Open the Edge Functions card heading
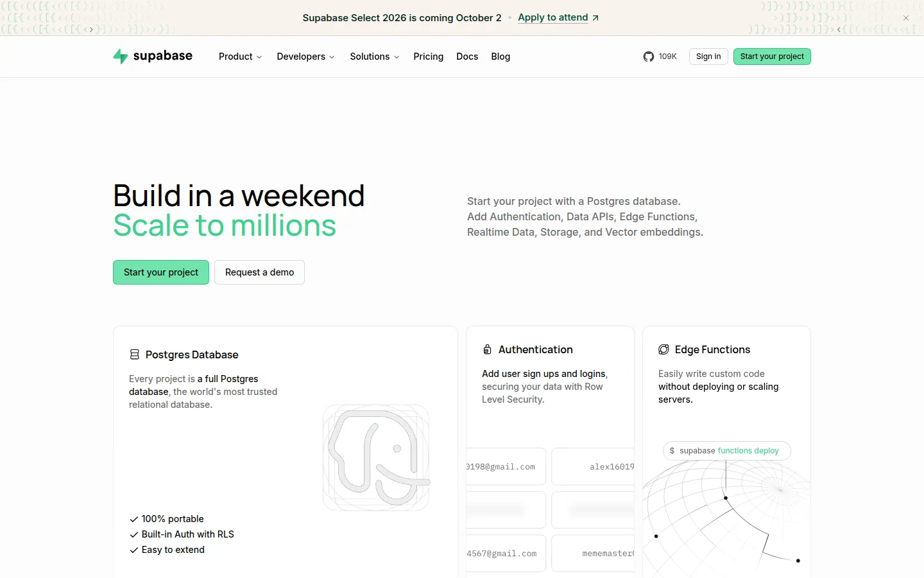Screen dimensions: 924x578 pyautogui.click(x=712, y=349)
